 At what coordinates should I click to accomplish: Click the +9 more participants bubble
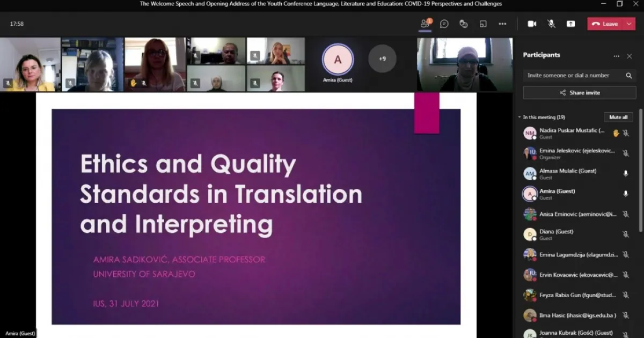[x=382, y=58]
